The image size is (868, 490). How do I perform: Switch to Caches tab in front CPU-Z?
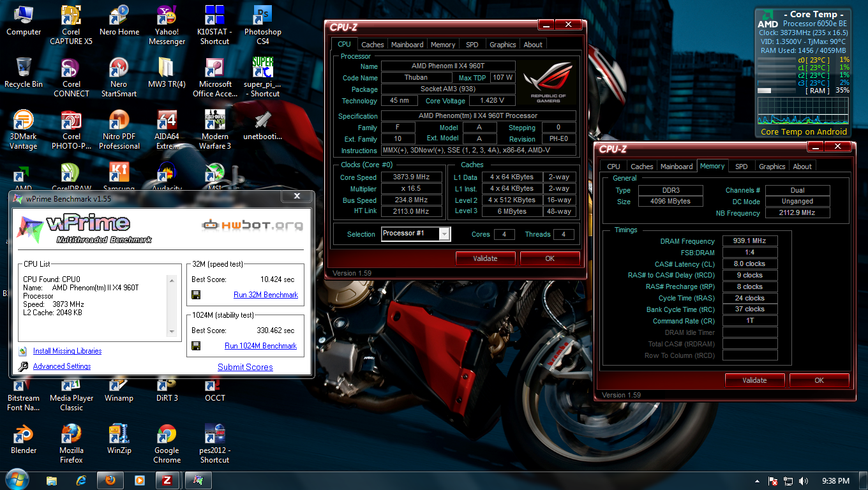[x=373, y=45]
